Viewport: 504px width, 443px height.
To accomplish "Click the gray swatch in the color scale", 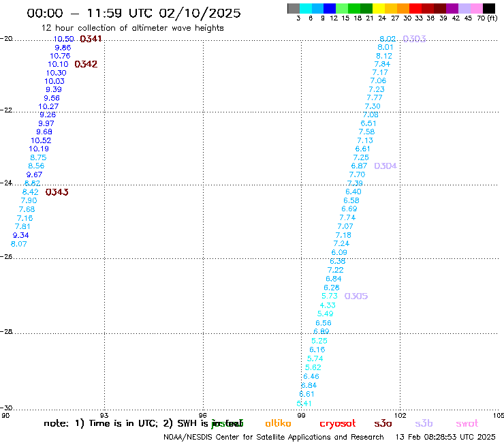I will (x=294, y=8).
